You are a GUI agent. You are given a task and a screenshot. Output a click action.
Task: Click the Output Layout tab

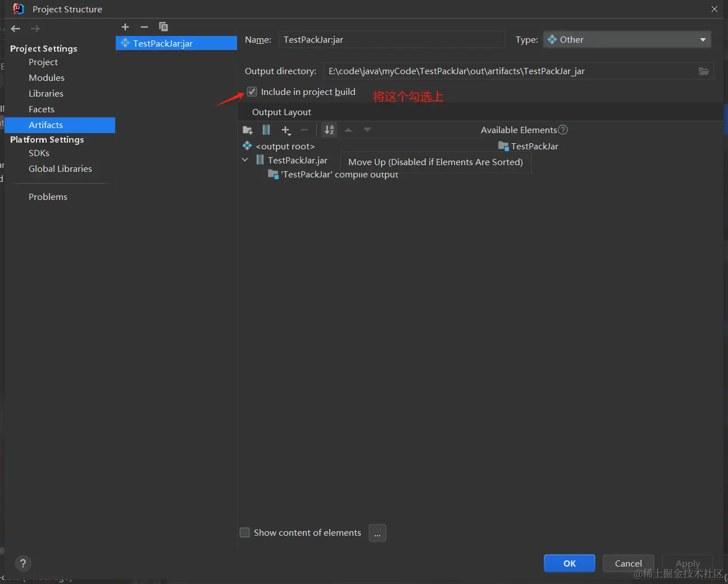pyautogui.click(x=281, y=112)
